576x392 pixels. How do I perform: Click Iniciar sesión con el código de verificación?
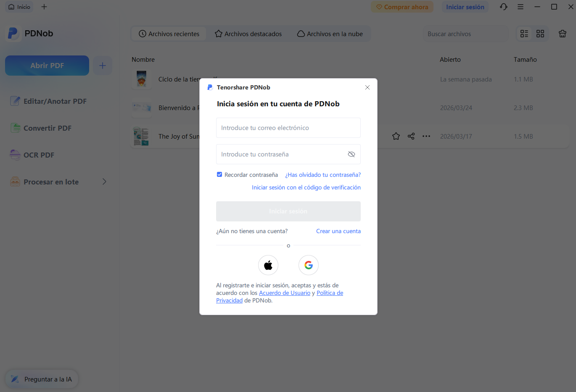point(306,187)
